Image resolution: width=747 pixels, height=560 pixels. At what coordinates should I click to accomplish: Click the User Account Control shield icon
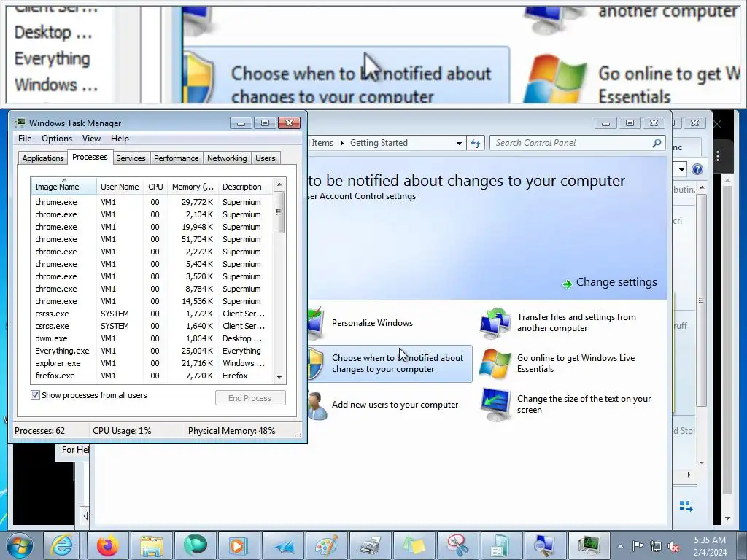click(315, 364)
